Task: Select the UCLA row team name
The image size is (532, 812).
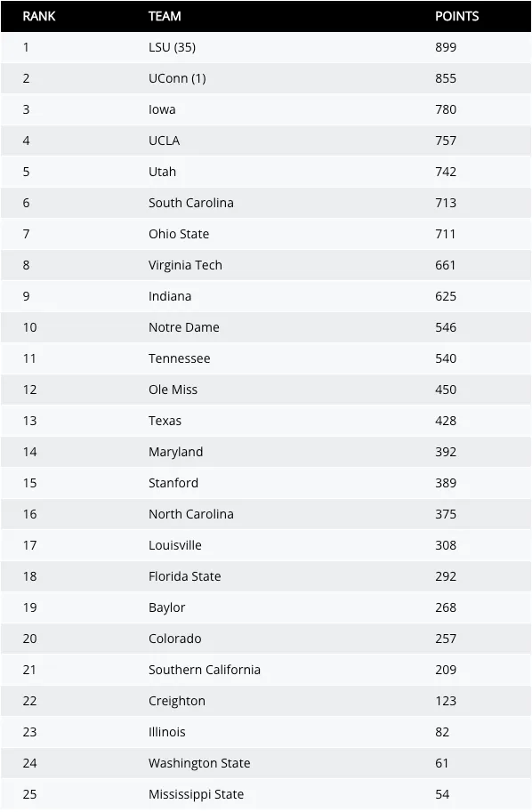Action: coord(165,141)
